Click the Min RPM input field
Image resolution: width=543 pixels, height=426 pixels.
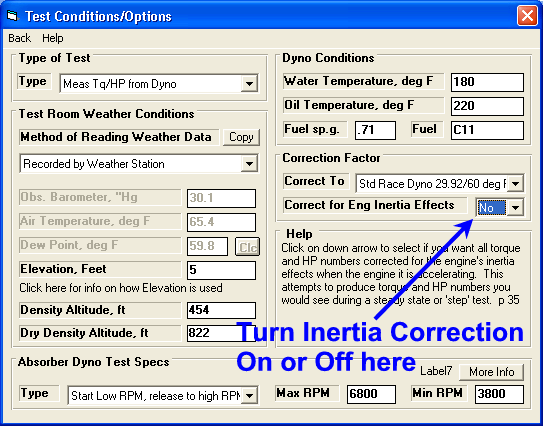499,394
